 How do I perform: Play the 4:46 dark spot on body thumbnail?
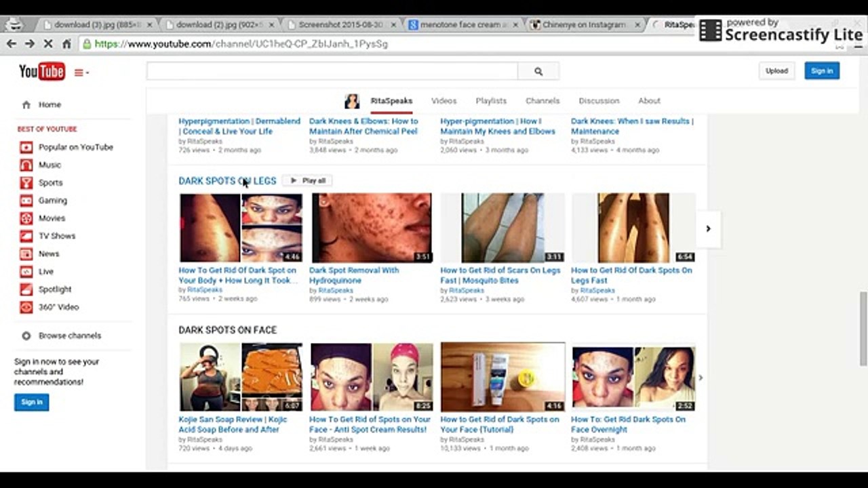(241, 228)
